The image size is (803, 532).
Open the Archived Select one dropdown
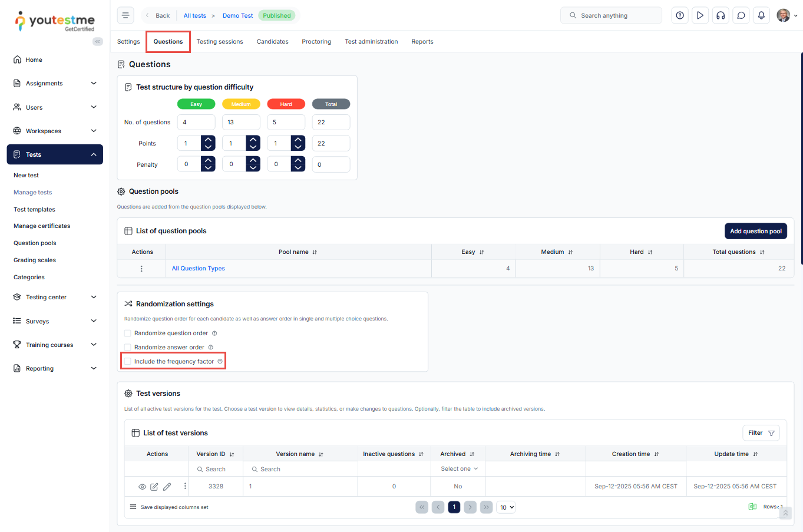tap(458, 469)
